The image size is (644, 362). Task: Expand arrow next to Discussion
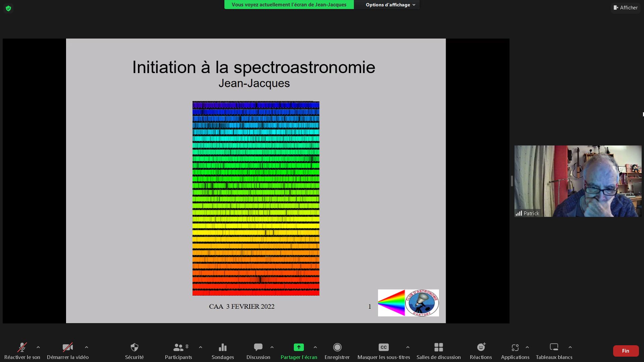click(x=272, y=347)
